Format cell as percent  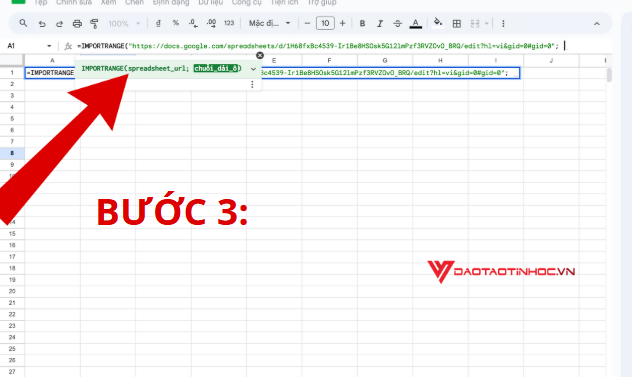(176, 23)
